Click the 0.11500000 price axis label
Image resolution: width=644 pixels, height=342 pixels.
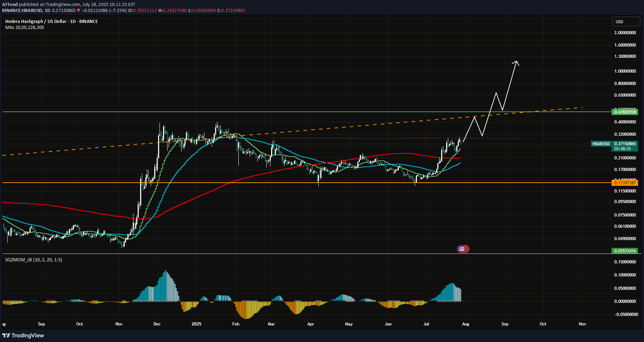[625, 191]
